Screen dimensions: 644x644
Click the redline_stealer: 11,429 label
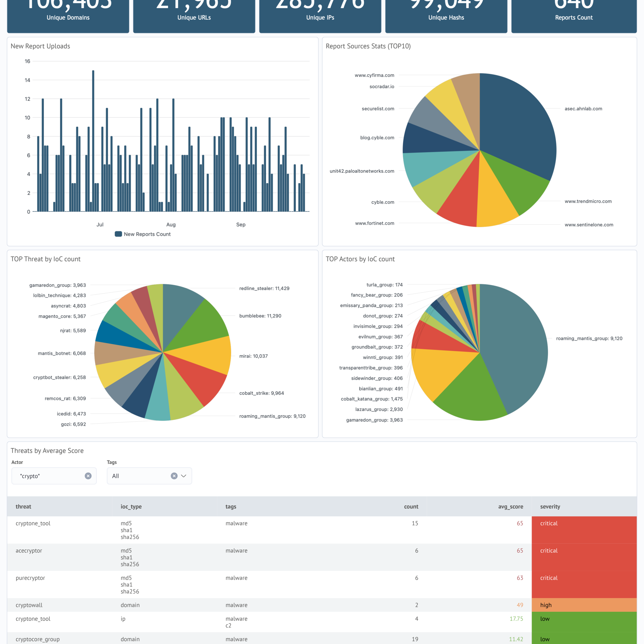pyautogui.click(x=264, y=288)
